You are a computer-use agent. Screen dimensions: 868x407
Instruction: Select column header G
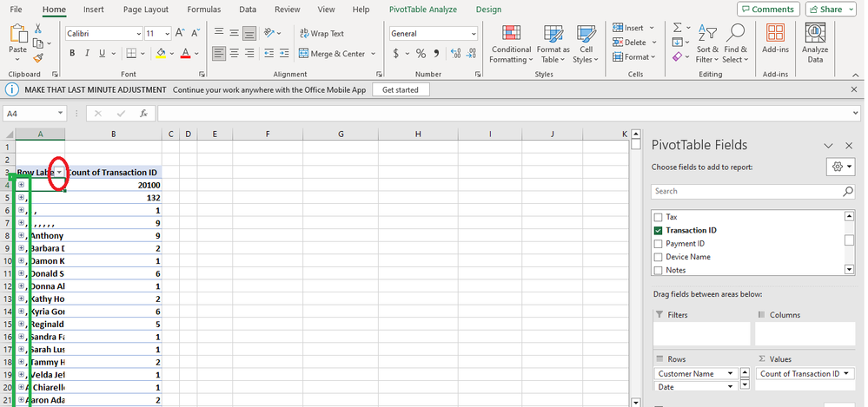point(341,134)
